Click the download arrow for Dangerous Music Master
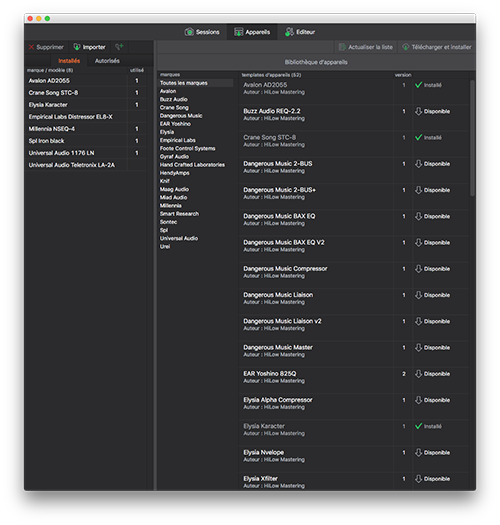 [x=418, y=348]
